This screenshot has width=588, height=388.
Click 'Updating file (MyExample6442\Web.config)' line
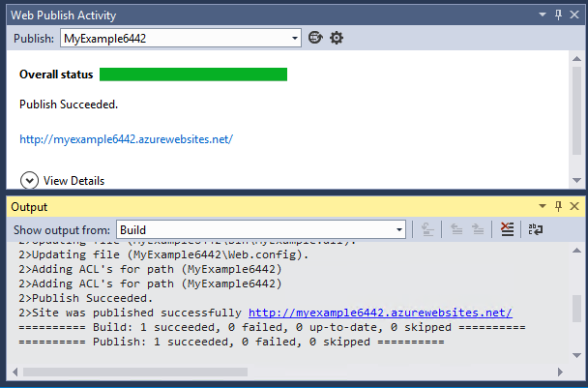click(x=163, y=254)
